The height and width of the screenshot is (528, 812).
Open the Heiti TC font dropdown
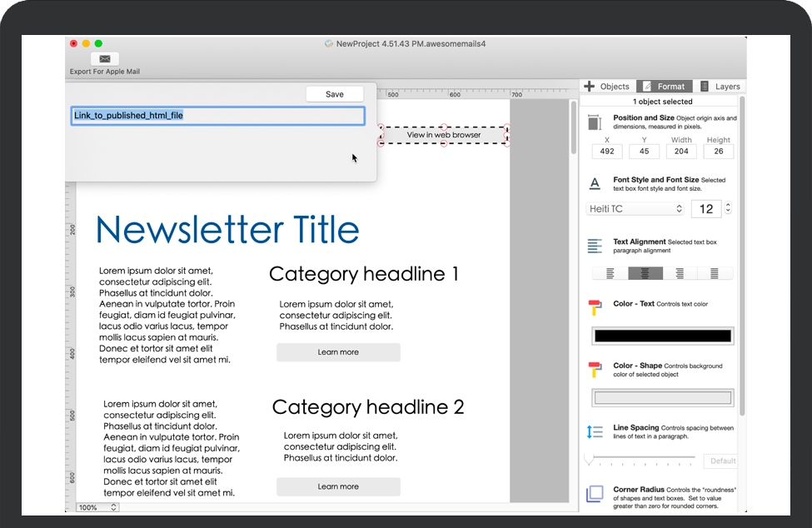click(635, 208)
